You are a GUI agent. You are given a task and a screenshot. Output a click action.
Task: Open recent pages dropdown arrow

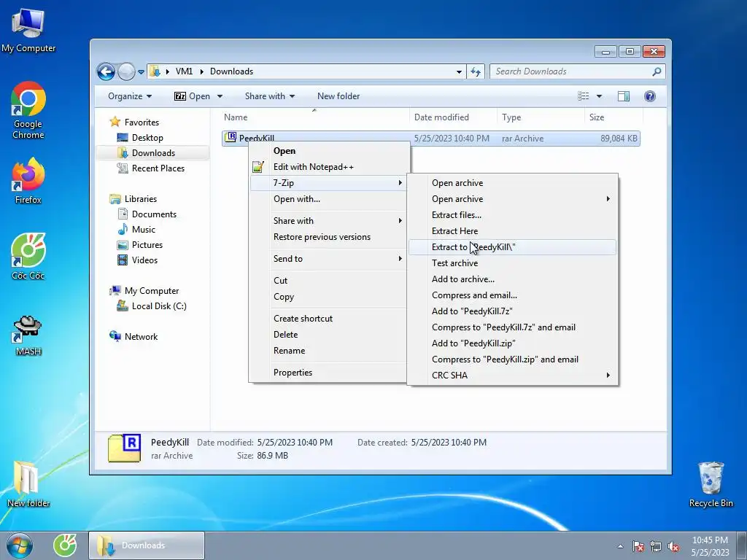tap(141, 72)
